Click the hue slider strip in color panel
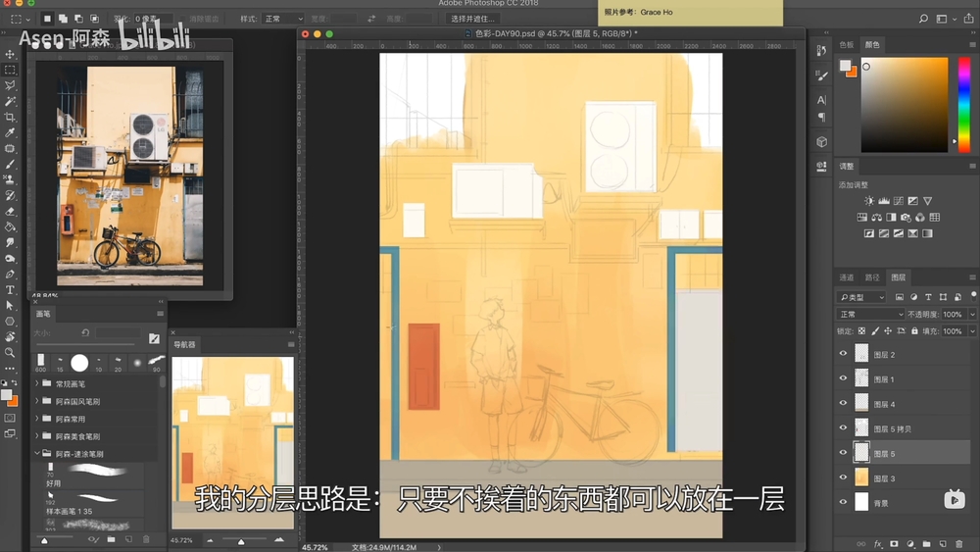This screenshot has height=552, width=980. pos(964,103)
